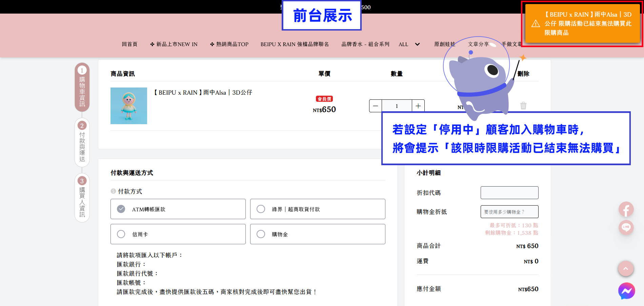Click step 3 購買人資訊 indicator
The image size is (644, 306).
82,198
